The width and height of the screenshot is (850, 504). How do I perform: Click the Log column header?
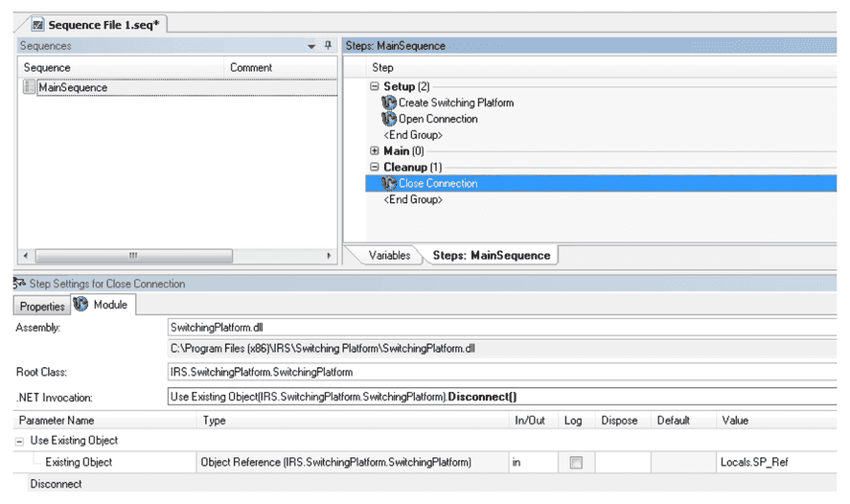pos(576,421)
